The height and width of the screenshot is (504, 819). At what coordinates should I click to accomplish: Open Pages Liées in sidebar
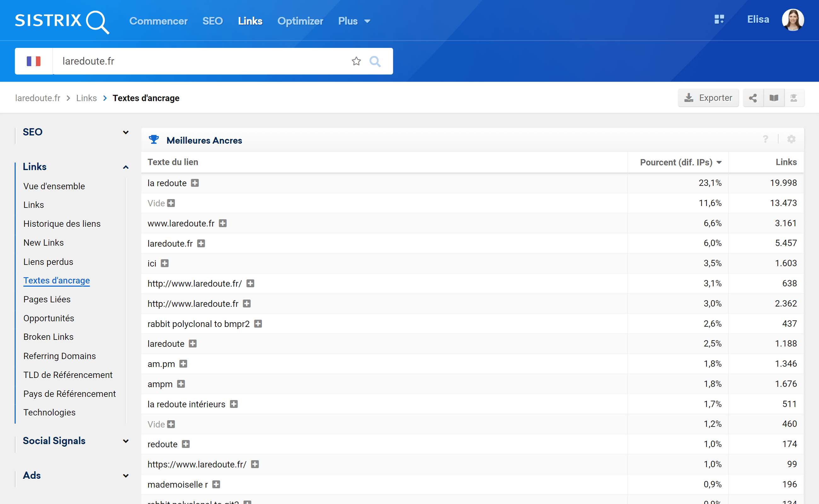47,299
